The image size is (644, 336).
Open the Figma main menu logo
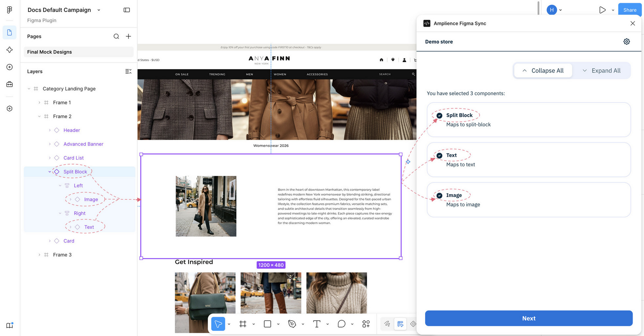10,10
